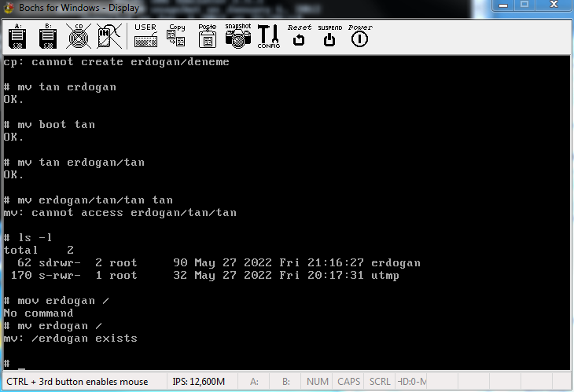Click the IPS speed readout
The height and width of the screenshot is (392, 574).
[198, 382]
